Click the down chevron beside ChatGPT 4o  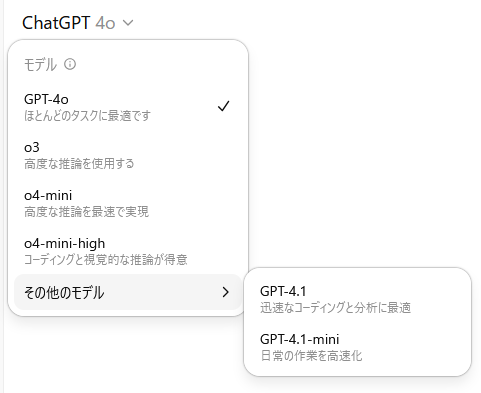(x=128, y=23)
